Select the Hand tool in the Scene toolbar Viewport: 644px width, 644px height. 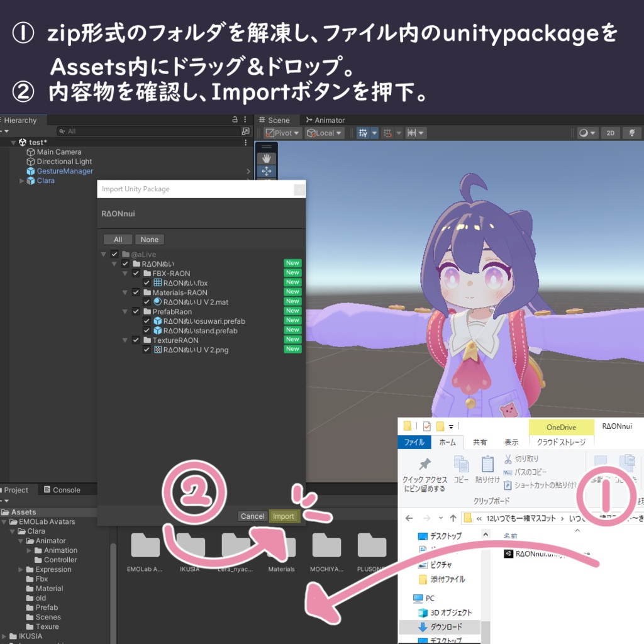266,158
